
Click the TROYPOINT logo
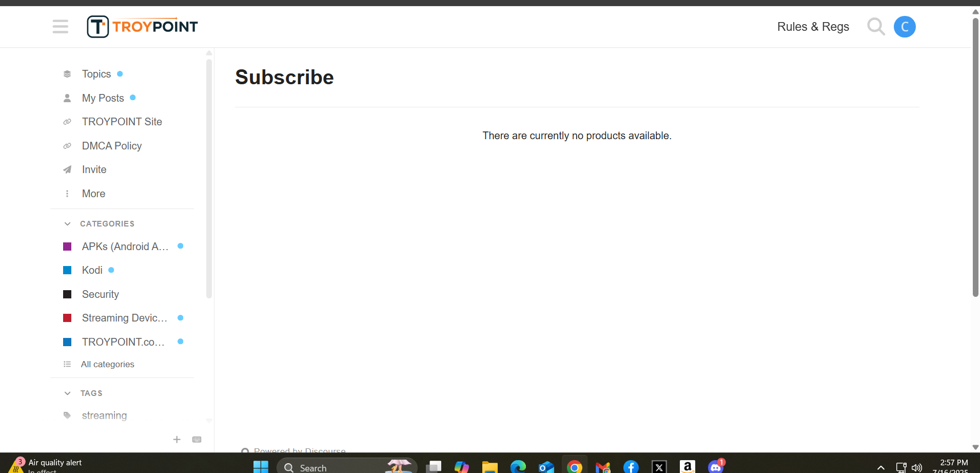(x=142, y=27)
